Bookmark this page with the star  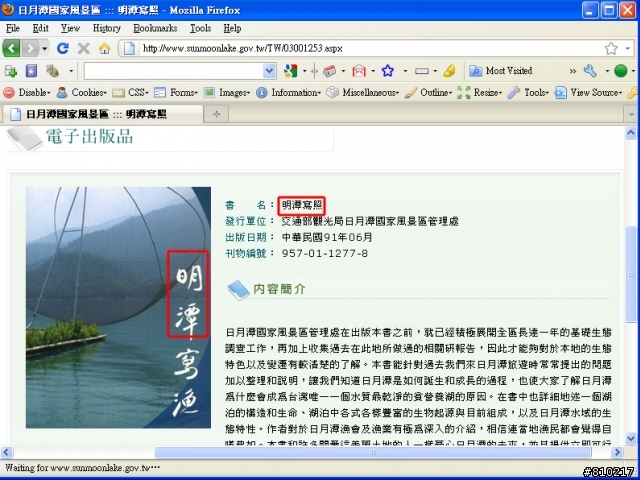tap(611, 49)
